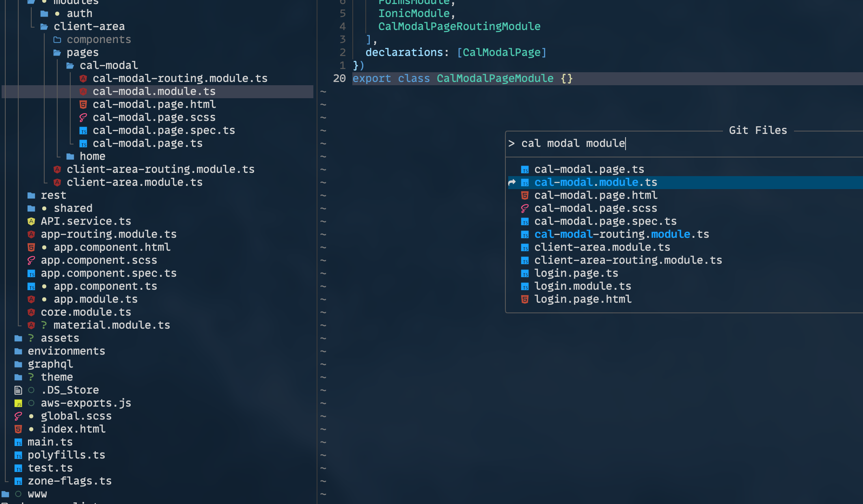863x504 pixels.
Task: Click the Angular icon next to app-routing.module.ts
Action: (31, 235)
